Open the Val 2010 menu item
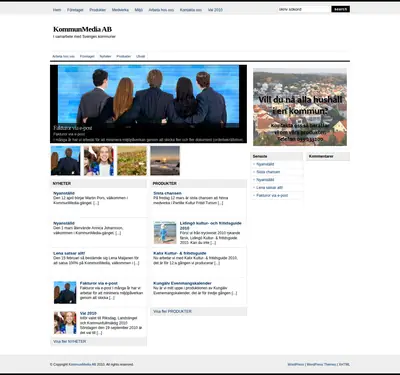This screenshot has width=400, height=375. pos(215,10)
